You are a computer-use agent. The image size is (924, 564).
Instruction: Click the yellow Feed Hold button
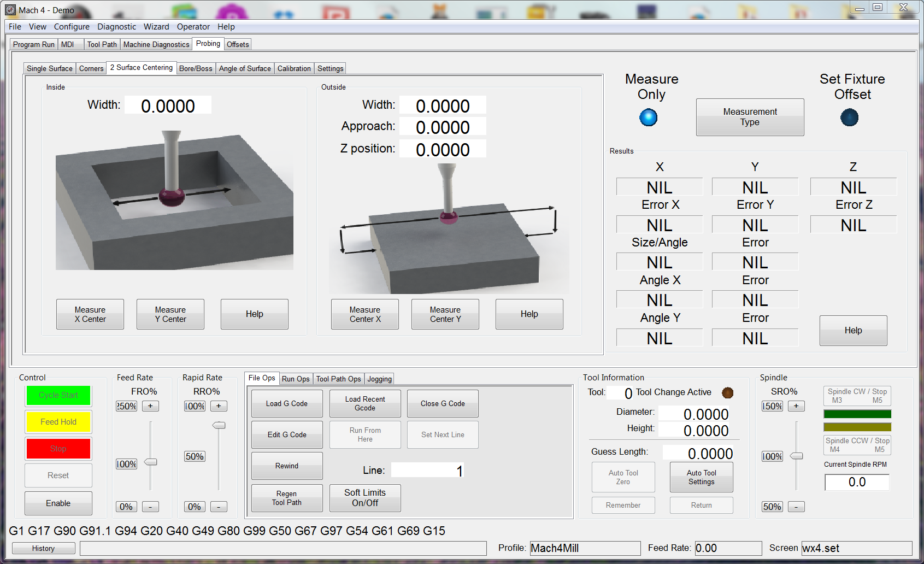point(58,422)
